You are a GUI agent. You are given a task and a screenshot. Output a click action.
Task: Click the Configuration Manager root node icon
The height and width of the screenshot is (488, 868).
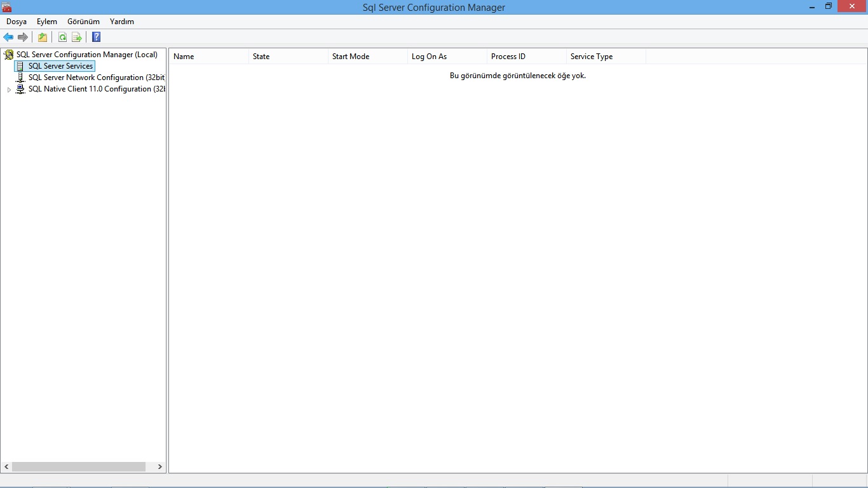9,55
